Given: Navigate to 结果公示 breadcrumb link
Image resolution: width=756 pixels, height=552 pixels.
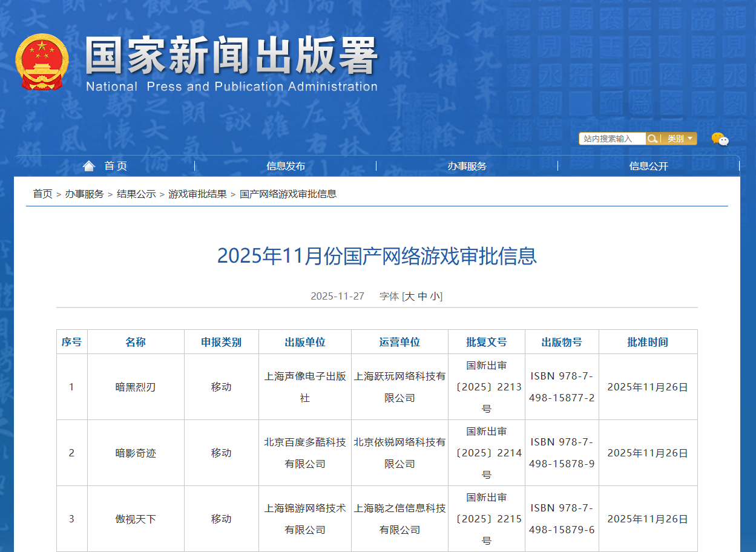Looking at the screenshot, I should pos(136,194).
